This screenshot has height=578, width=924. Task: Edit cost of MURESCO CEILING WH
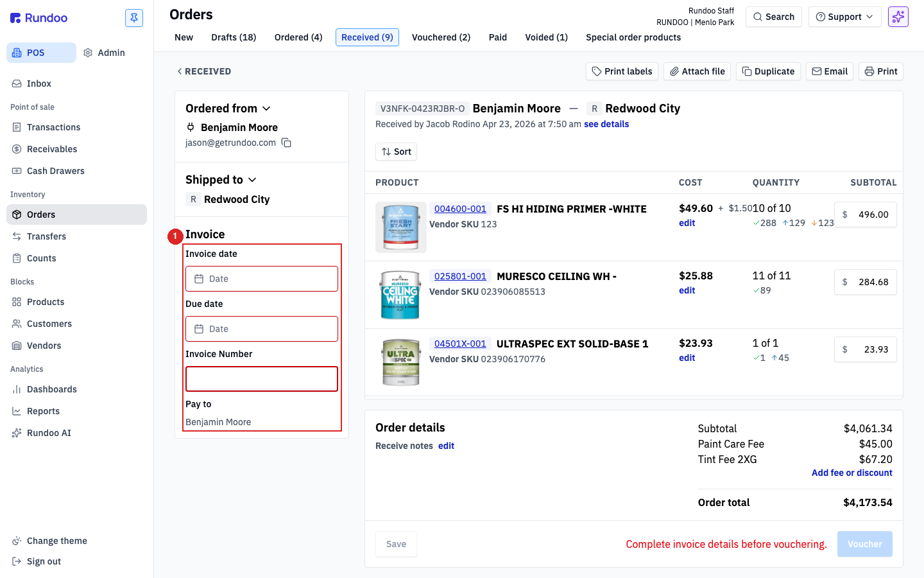tap(687, 290)
